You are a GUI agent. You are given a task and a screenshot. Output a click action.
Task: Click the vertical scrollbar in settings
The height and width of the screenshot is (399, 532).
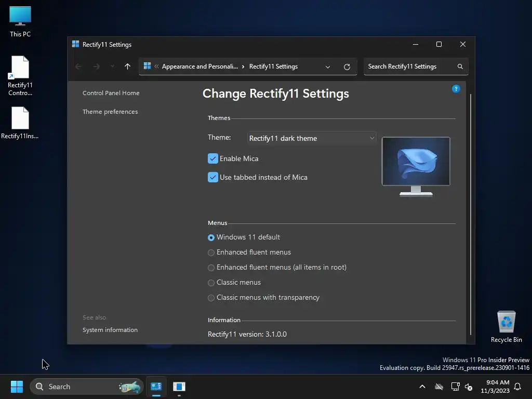pyautogui.click(x=470, y=215)
